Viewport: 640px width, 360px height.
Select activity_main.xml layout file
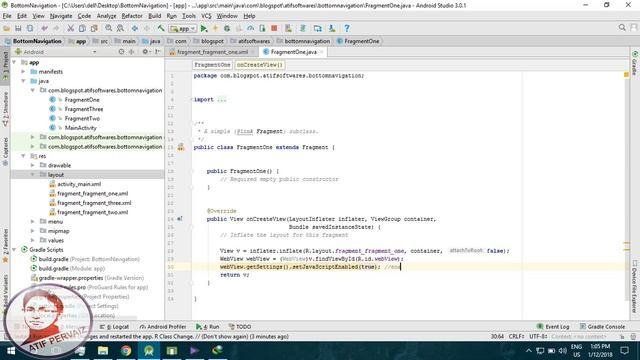pos(79,184)
